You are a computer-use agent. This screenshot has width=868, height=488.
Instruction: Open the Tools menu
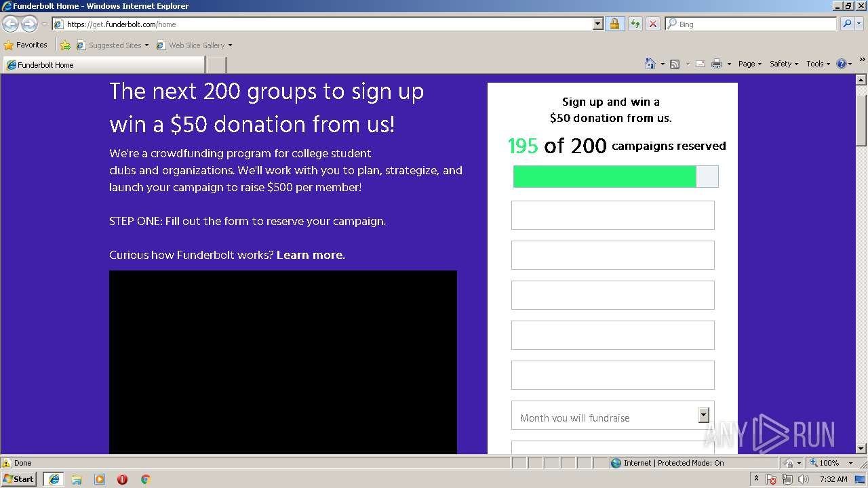point(818,64)
